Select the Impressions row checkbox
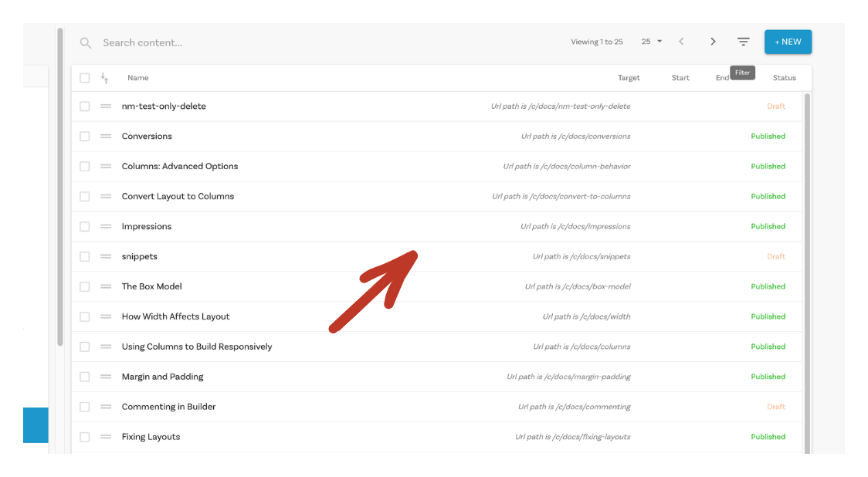The height and width of the screenshot is (477, 868). pyautogui.click(x=85, y=227)
